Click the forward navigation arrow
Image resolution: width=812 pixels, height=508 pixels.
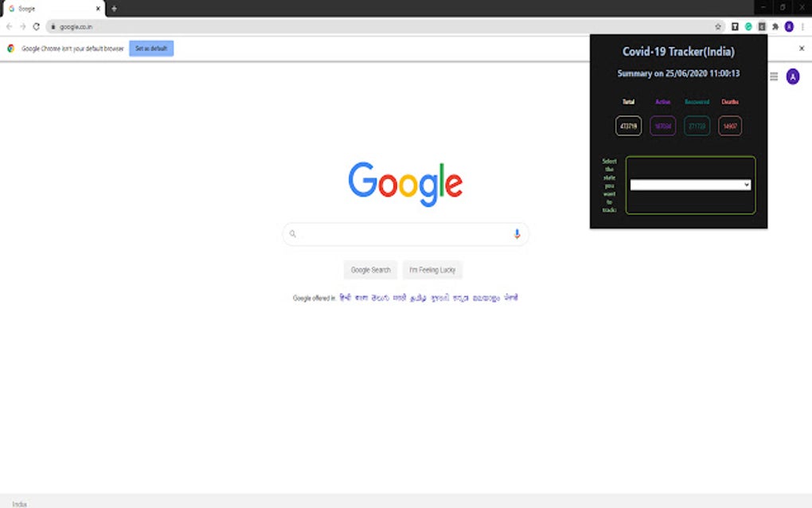(21, 25)
